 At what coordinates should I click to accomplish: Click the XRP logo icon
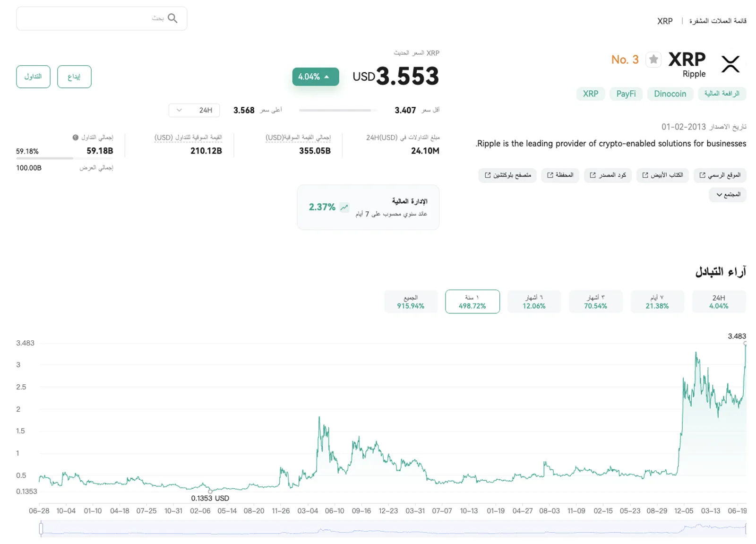730,64
